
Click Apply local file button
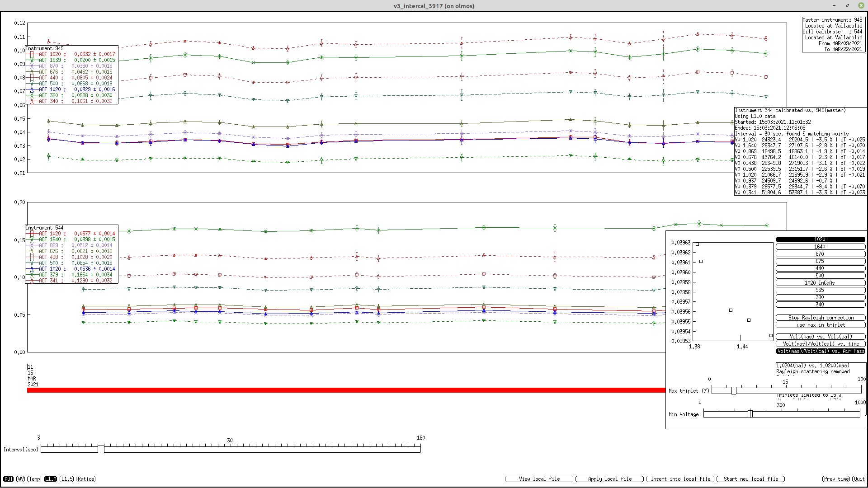609,479
